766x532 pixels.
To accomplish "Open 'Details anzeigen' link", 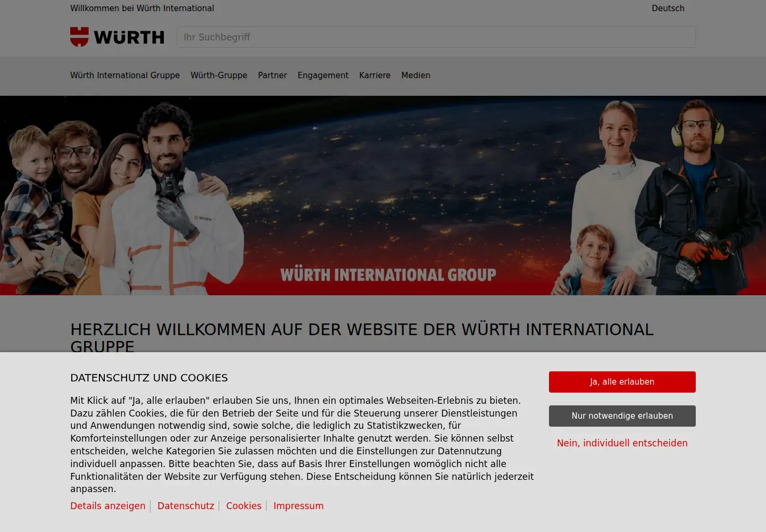I will (x=108, y=506).
